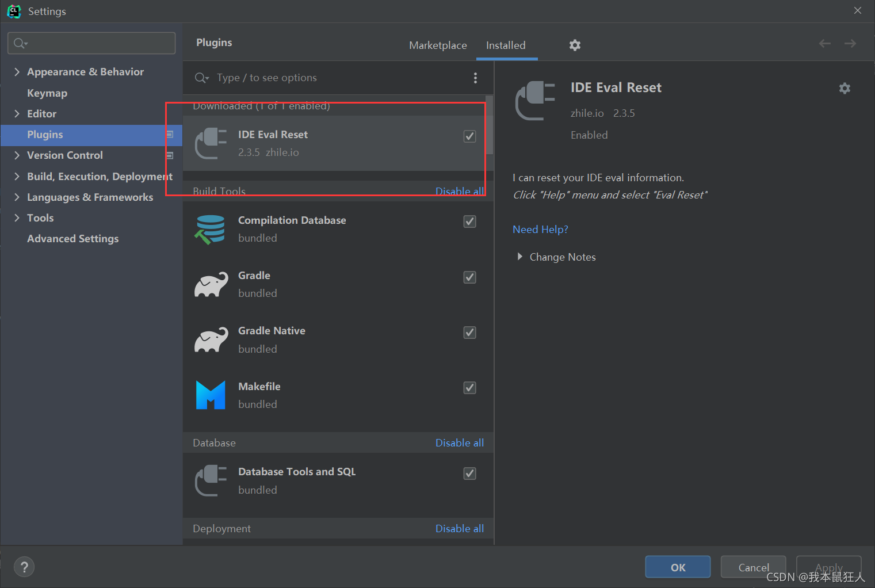
Task: Click the plugin search input field
Action: (x=339, y=78)
